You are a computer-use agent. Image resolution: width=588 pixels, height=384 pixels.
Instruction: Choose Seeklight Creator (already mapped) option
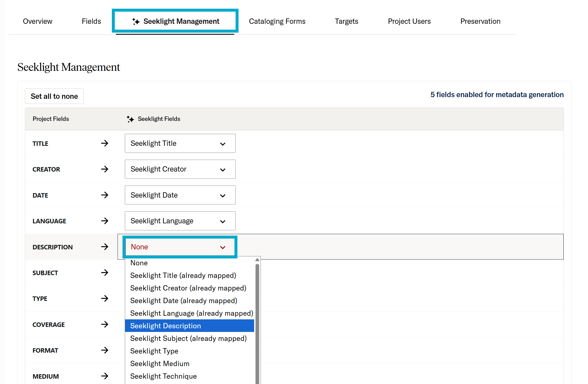(x=189, y=288)
